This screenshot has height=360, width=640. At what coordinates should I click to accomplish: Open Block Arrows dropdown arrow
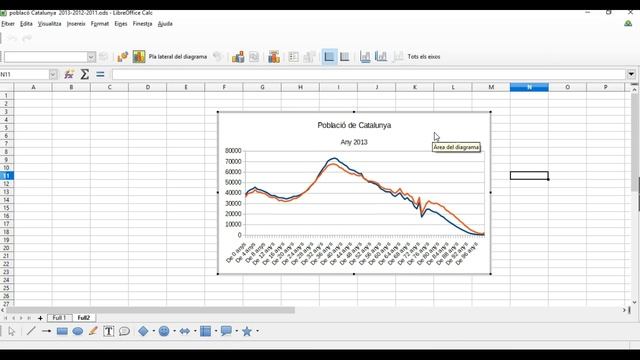[x=195, y=331]
